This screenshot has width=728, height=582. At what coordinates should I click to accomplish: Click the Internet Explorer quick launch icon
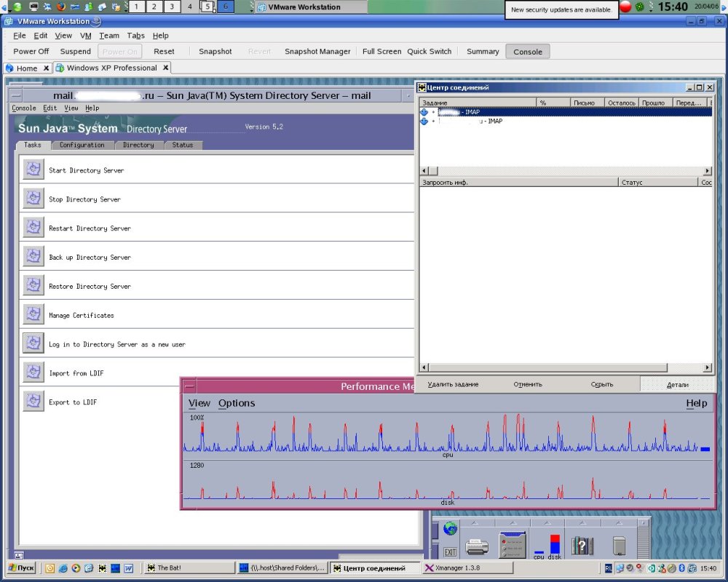click(x=63, y=568)
